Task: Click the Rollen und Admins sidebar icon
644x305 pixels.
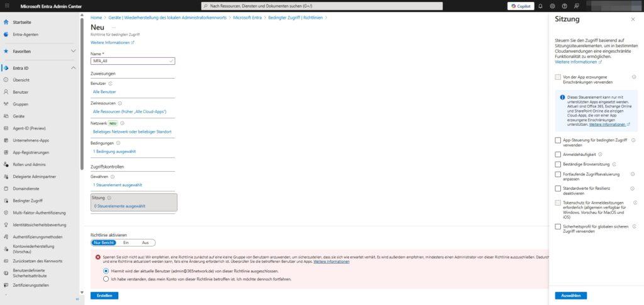Action: pos(6,165)
